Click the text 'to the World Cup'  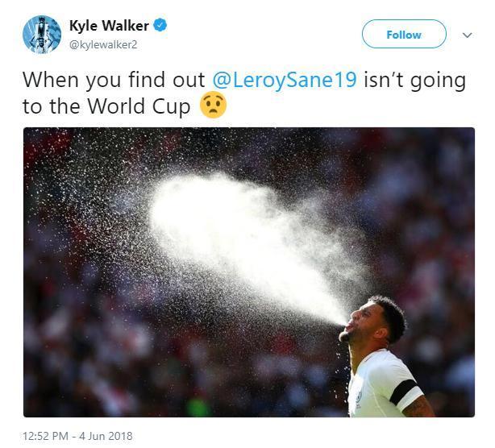coord(106,106)
